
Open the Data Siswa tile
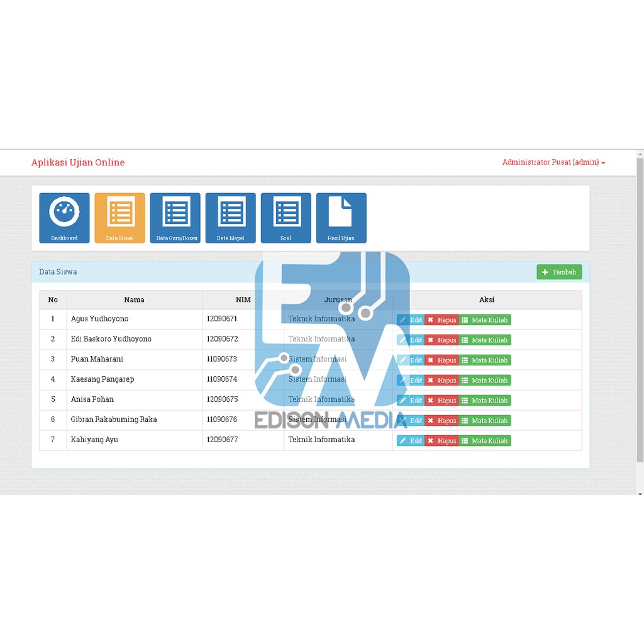119,218
